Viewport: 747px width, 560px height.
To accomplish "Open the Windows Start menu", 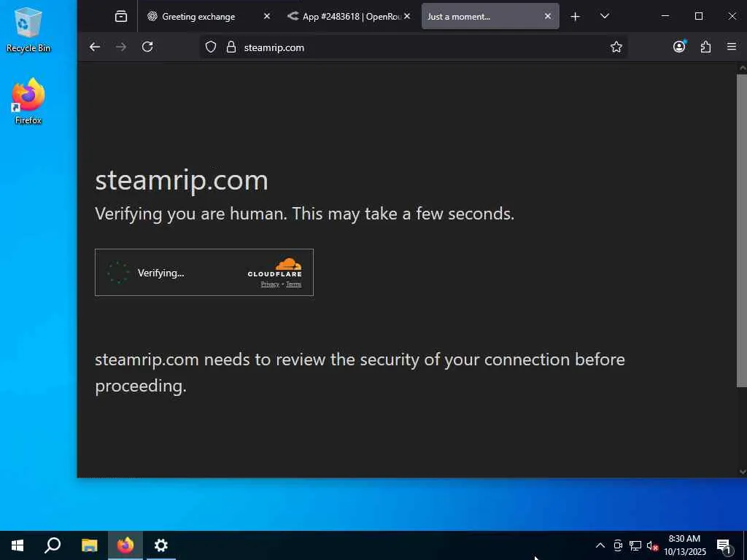I will click(x=18, y=545).
